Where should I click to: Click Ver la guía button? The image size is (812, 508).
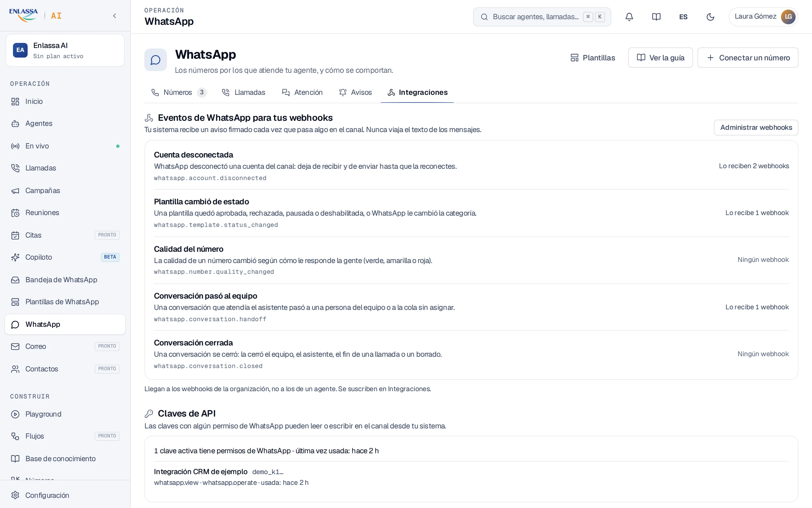tap(660, 58)
